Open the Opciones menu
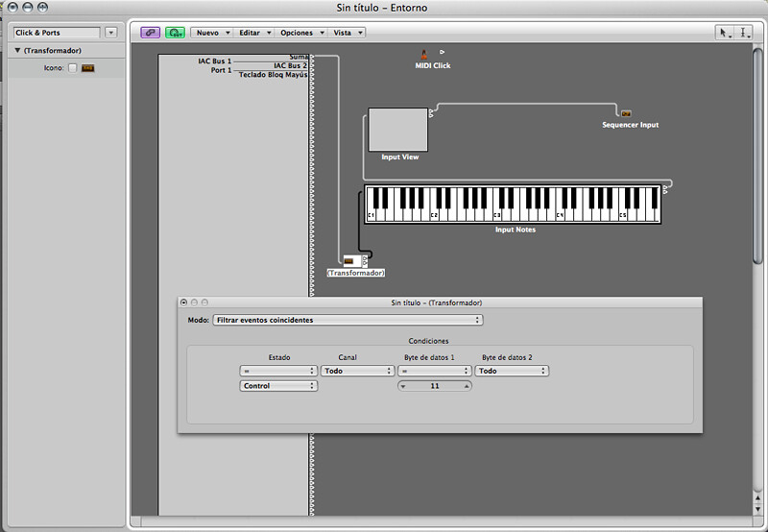This screenshot has height=532, width=768. 301,33
